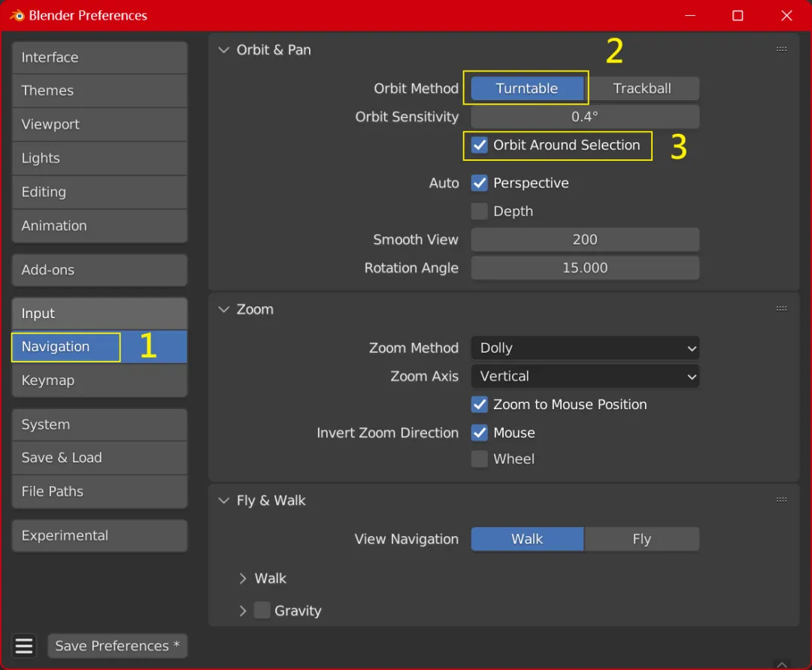Click the Zoom panel grip dots icon
The width and height of the screenshot is (812, 670).
[781, 308]
